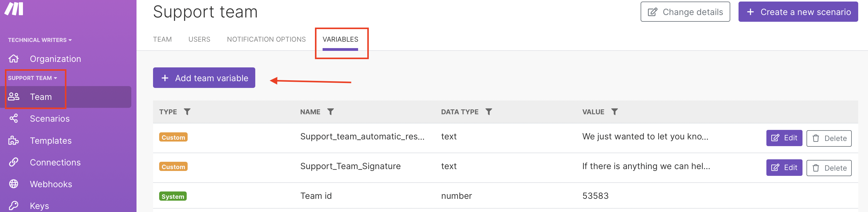Click the name Support_Team_Signature
Viewport: 868px width, 212px height.
coord(350,166)
